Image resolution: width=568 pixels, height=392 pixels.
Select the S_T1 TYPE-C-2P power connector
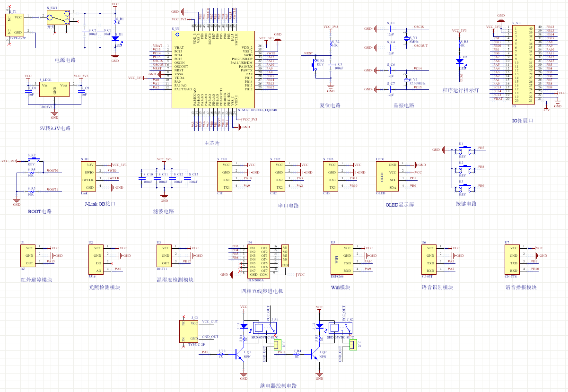click(15, 25)
